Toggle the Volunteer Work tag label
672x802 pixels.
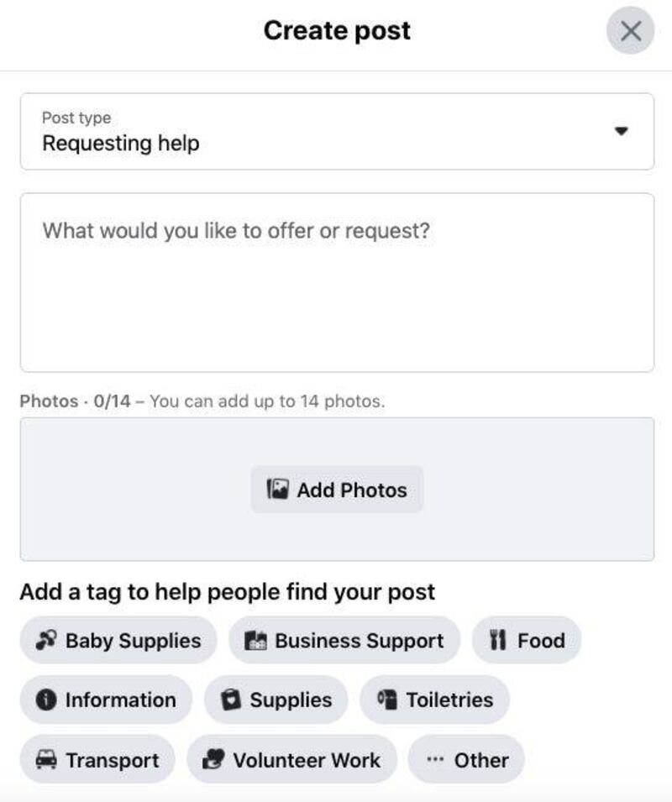pos(307,760)
